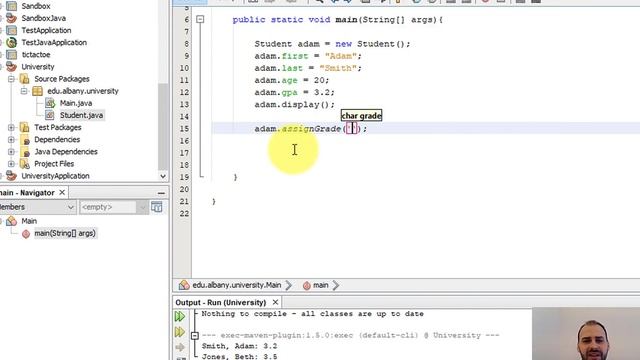Click the presenter webcam thumbnail
The width and height of the screenshot is (640, 360).
tap(586, 334)
